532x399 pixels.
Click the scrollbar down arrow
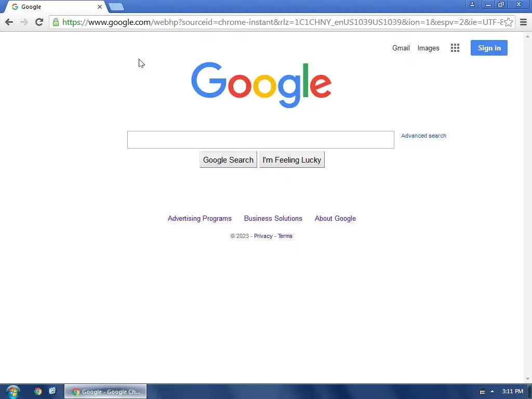[x=527, y=379]
